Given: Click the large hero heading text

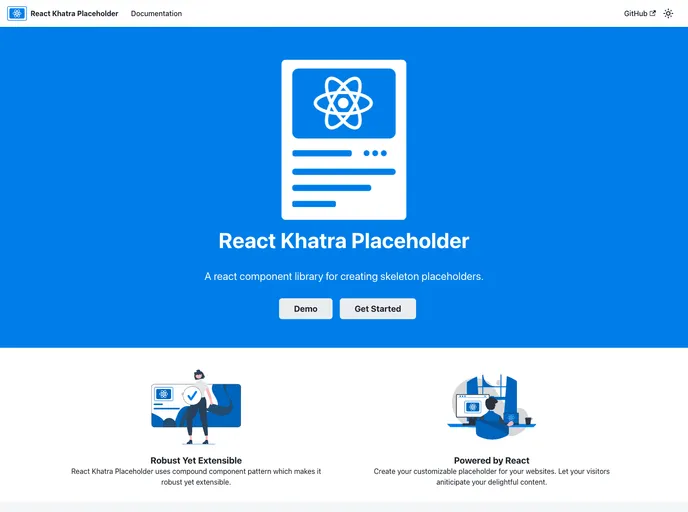Looking at the screenshot, I should coord(343,241).
